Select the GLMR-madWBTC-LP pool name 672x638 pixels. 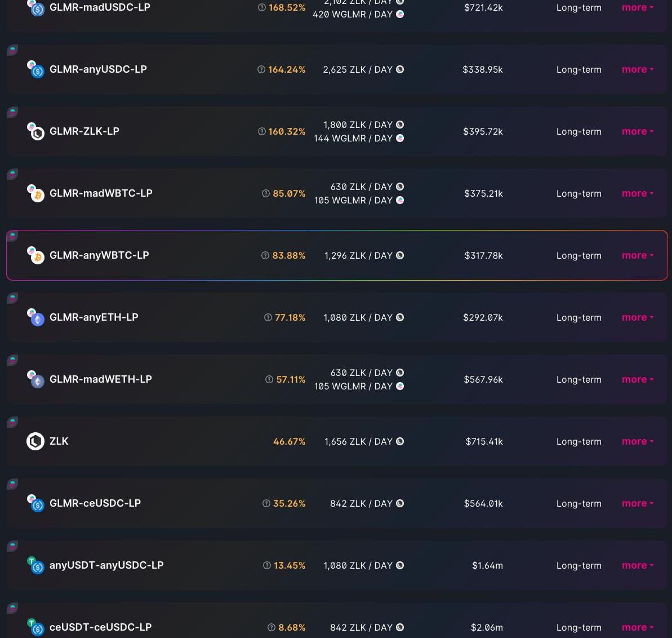(101, 193)
